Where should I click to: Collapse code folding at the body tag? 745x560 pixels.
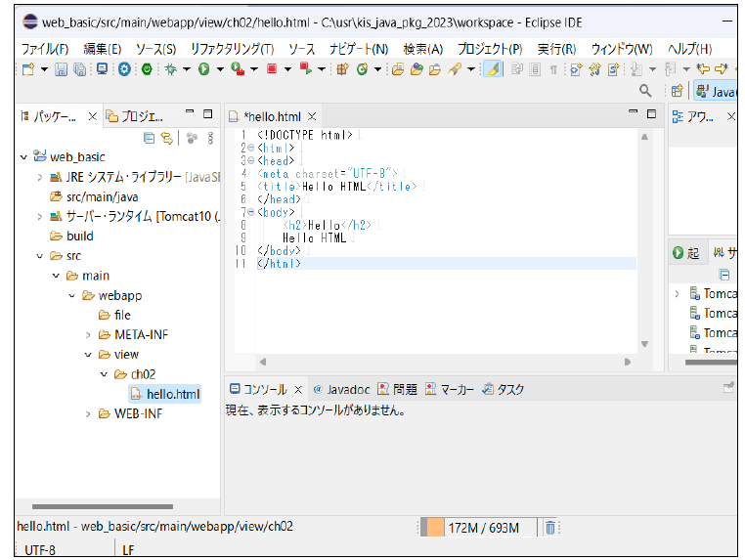click(x=250, y=212)
